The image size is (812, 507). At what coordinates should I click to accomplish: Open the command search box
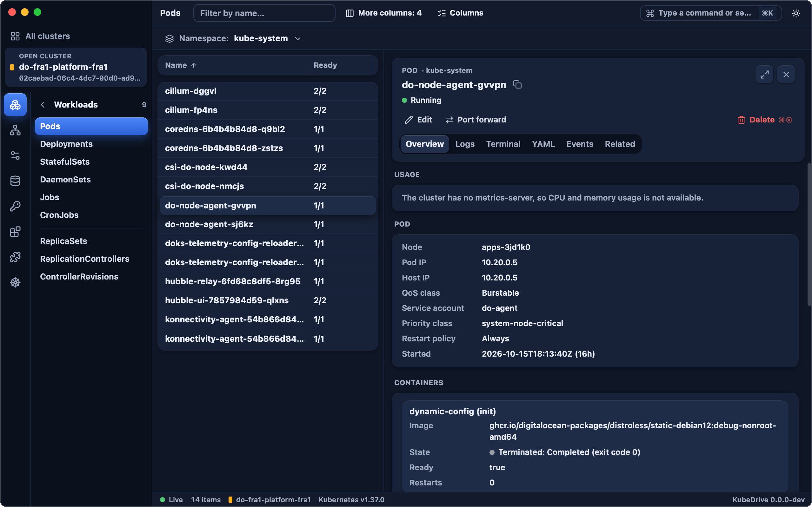pyautogui.click(x=711, y=13)
